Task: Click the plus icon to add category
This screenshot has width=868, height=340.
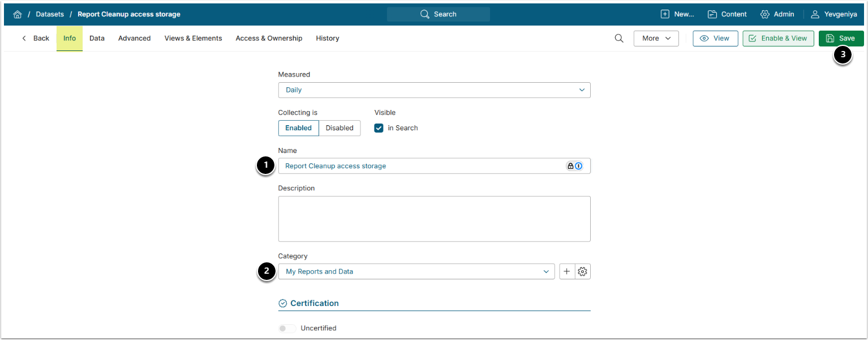Action: tap(567, 272)
